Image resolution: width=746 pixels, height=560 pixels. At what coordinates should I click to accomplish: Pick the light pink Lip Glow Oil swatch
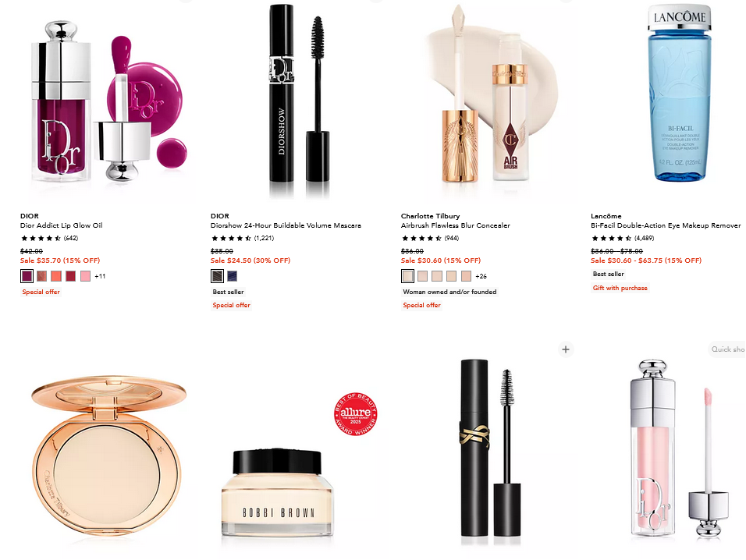coord(85,276)
